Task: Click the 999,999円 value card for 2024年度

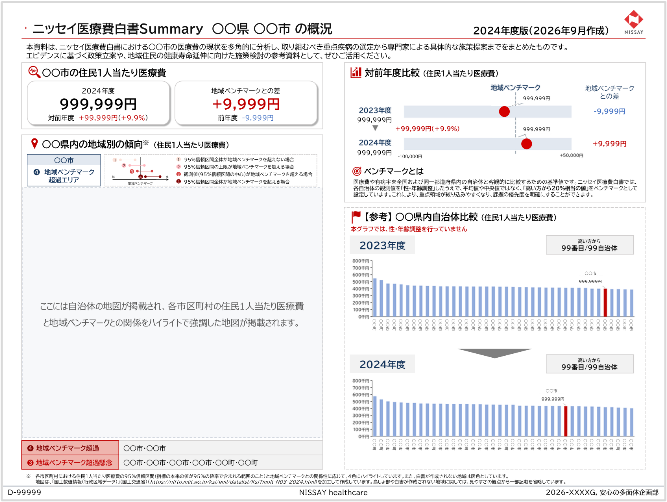Action: [99, 103]
